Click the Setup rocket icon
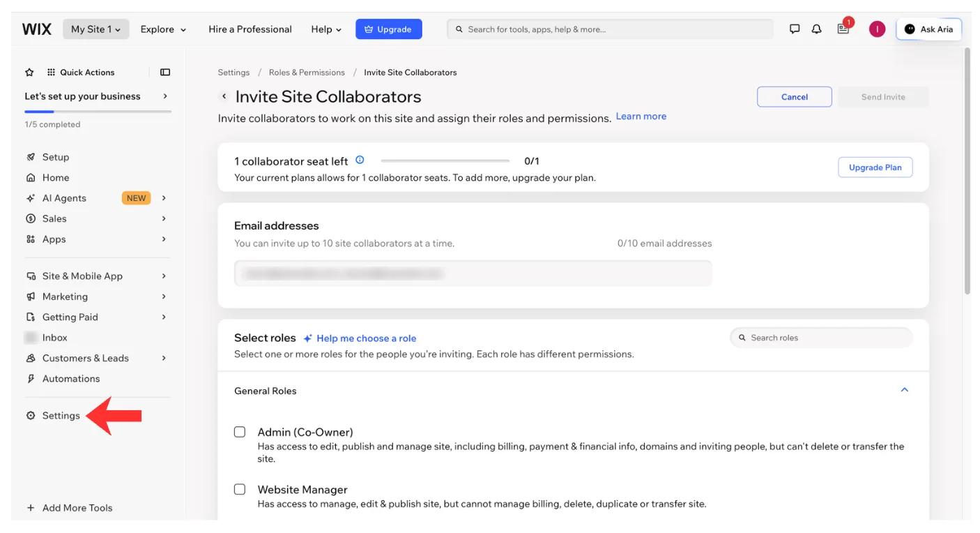The image size is (980, 533). tap(31, 157)
